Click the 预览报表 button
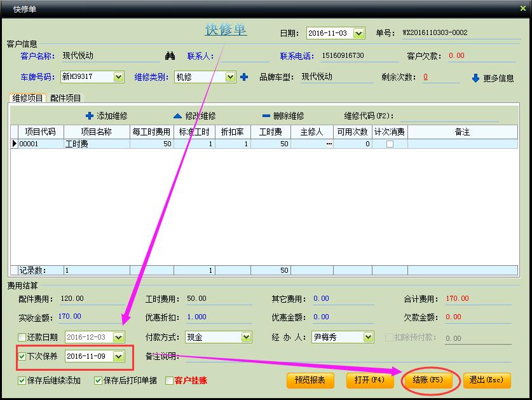Screen dimensions: 532x400 pyautogui.click(x=310, y=380)
